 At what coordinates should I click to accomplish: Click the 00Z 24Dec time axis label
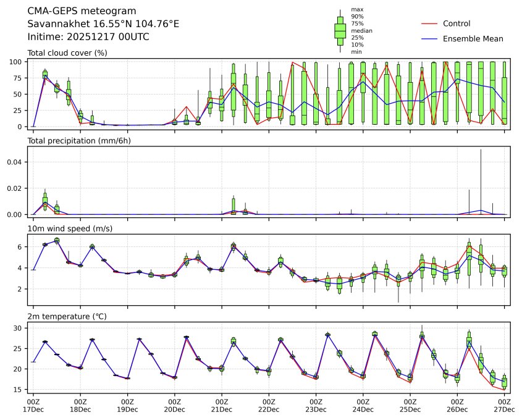click(363, 405)
